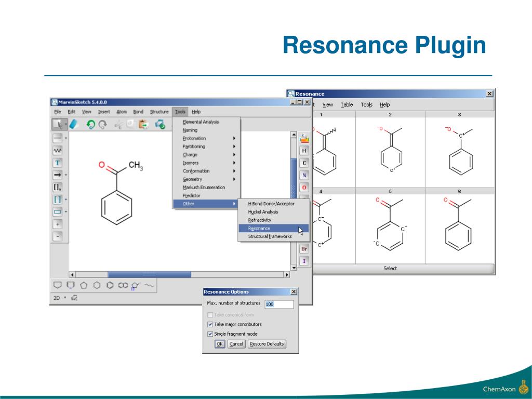Toggle the disabled Take canonical form checkbox
The height and width of the screenshot is (399, 532).
[210, 315]
